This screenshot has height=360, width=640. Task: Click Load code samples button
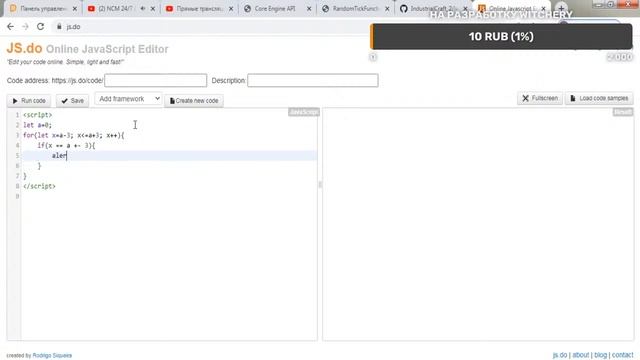pyautogui.click(x=599, y=98)
